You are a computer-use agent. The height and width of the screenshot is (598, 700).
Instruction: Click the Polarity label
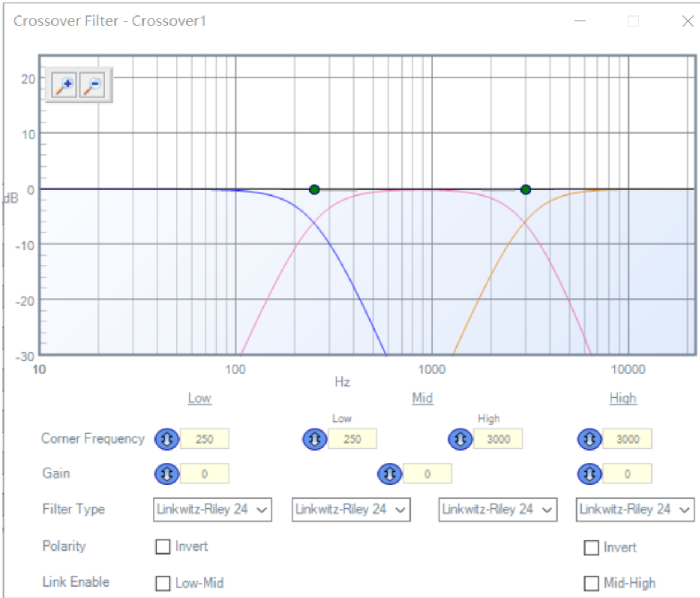(x=64, y=546)
